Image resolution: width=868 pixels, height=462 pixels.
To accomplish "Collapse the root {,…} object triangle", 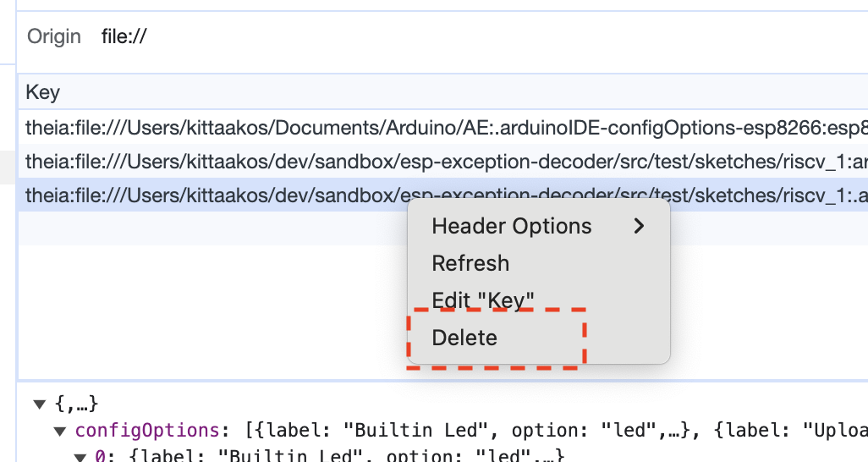I will point(39,404).
